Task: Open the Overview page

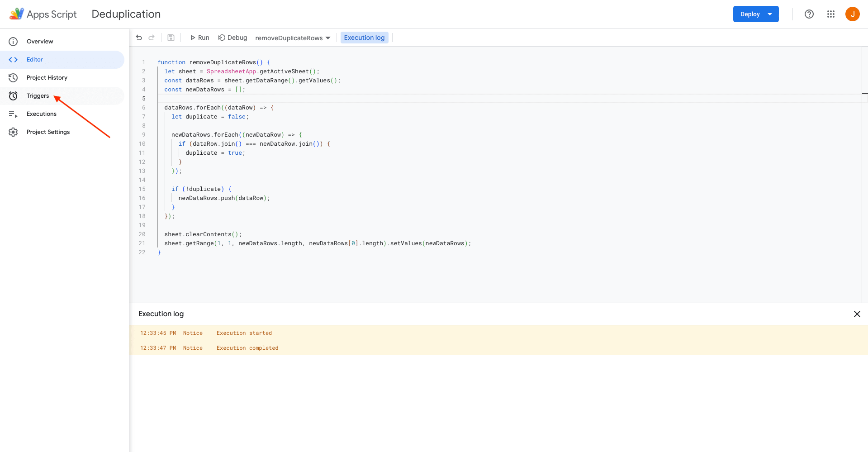Action: [62, 42]
